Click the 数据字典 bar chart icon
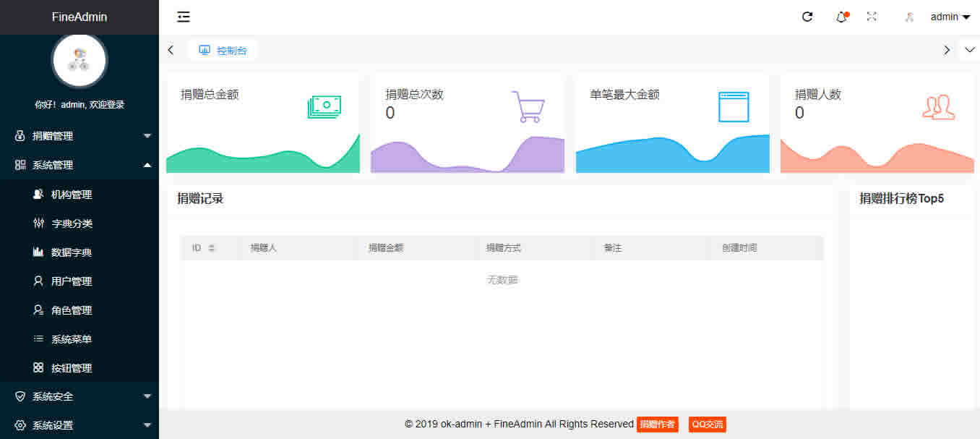The image size is (980, 439). point(38,252)
